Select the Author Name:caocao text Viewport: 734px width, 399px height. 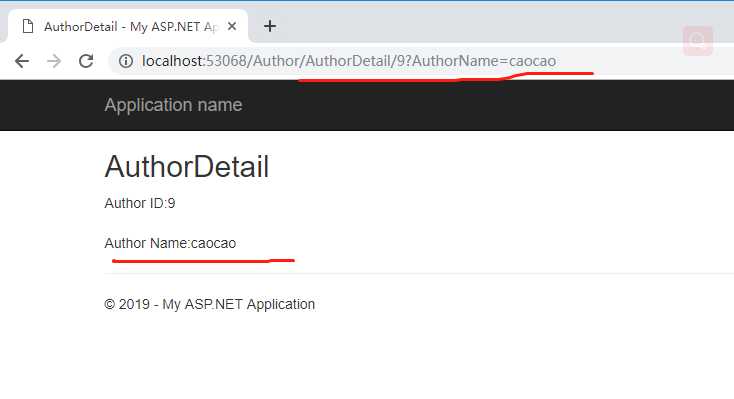[x=170, y=244]
